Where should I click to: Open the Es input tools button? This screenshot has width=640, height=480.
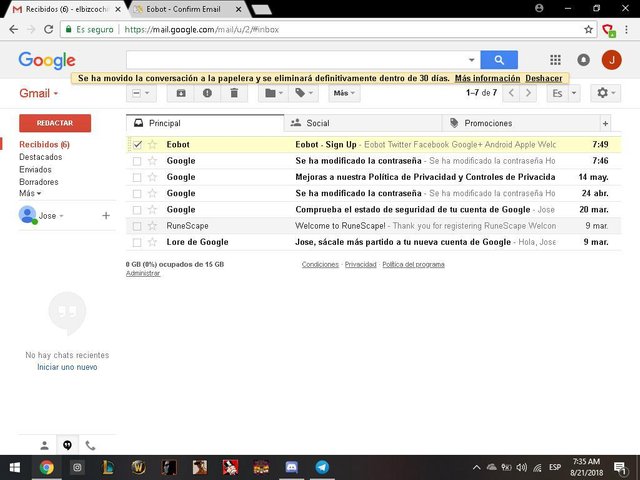[x=557, y=93]
